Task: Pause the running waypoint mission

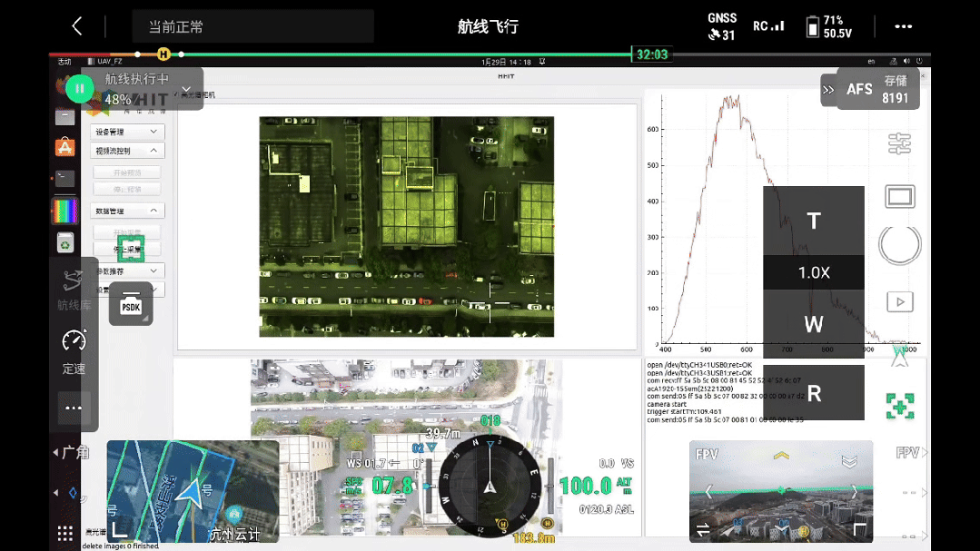Action: tap(80, 88)
